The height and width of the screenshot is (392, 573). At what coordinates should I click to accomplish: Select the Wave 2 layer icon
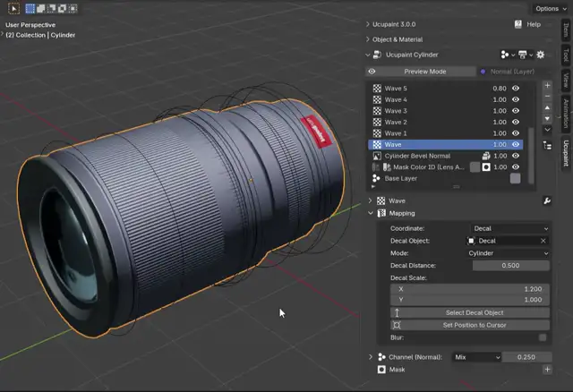[377, 122]
